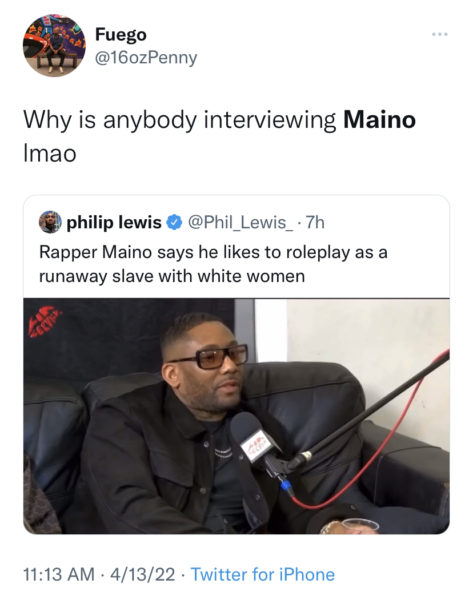Open the three-dot more options menu
Screen dimensions: 473x600
pos(440,34)
